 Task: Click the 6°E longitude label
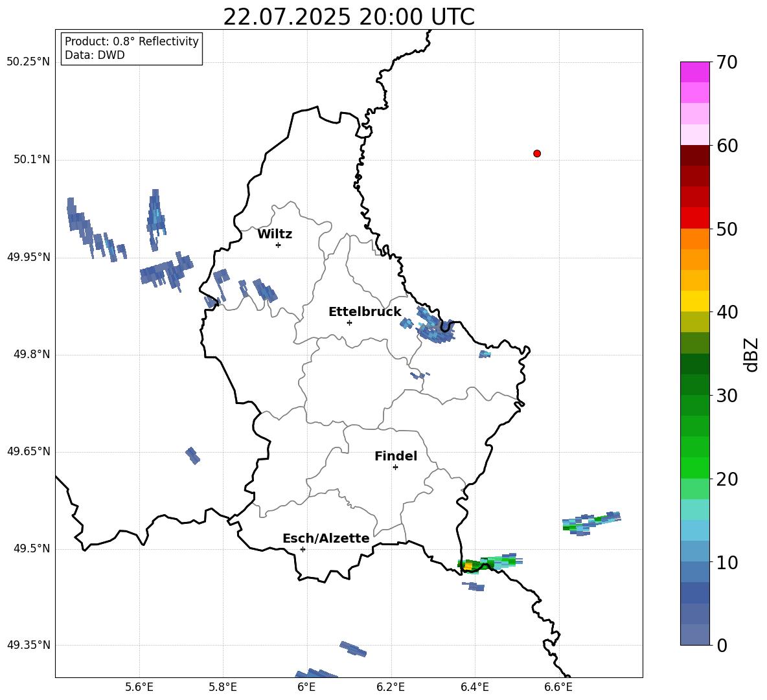point(306,687)
